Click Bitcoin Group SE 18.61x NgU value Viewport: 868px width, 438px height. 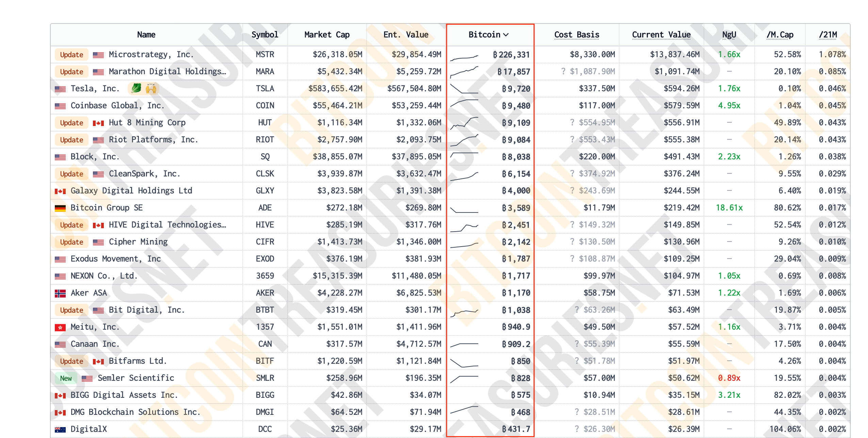point(729,208)
